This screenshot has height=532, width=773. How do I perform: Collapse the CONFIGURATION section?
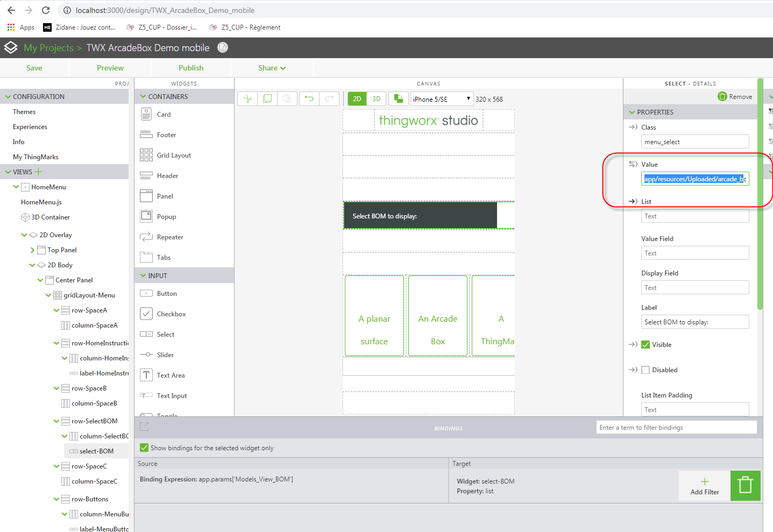tap(8, 96)
